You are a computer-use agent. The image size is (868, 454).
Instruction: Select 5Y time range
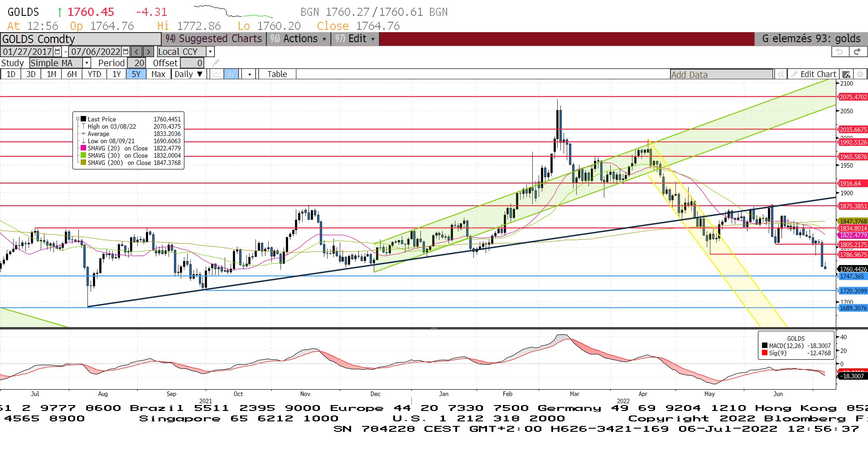(x=136, y=74)
